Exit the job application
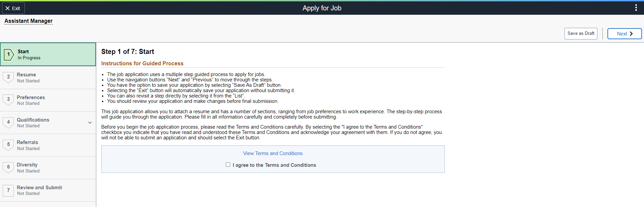The width and height of the screenshot is (644, 207). (x=13, y=8)
